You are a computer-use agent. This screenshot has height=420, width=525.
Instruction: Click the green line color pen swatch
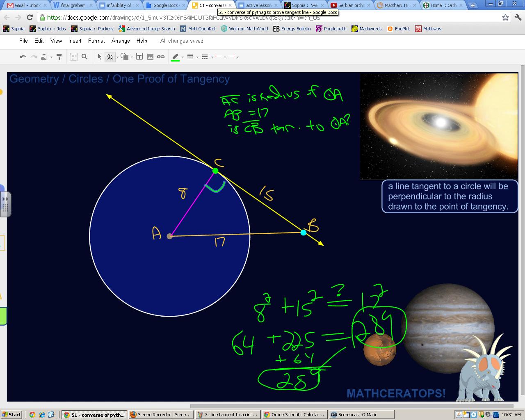tap(175, 57)
